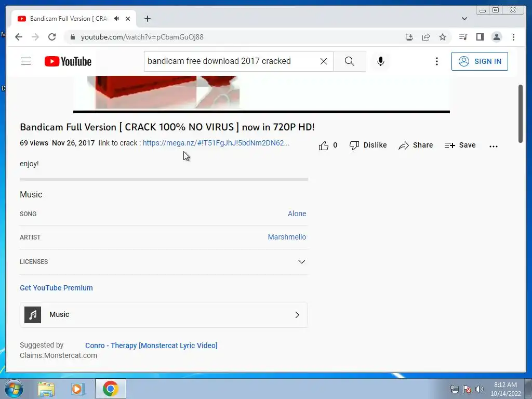Open Conro - Therapy Monstercat Lyric Video link
Viewport: 532px width, 399px height.
[x=151, y=345]
